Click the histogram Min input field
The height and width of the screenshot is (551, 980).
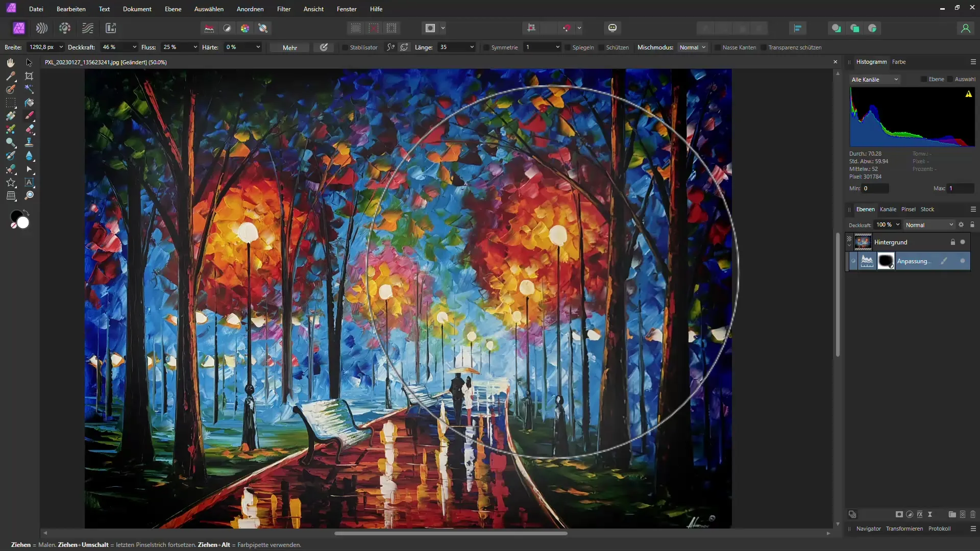pyautogui.click(x=875, y=188)
